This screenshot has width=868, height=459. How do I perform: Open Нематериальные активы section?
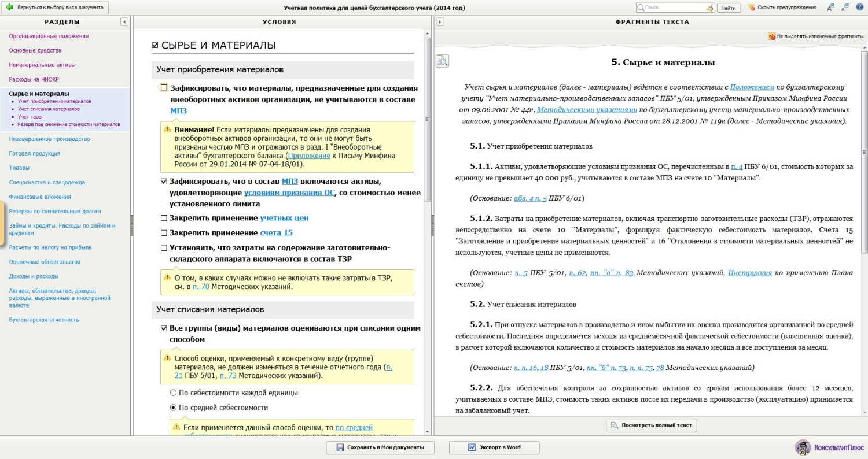coord(42,65)
